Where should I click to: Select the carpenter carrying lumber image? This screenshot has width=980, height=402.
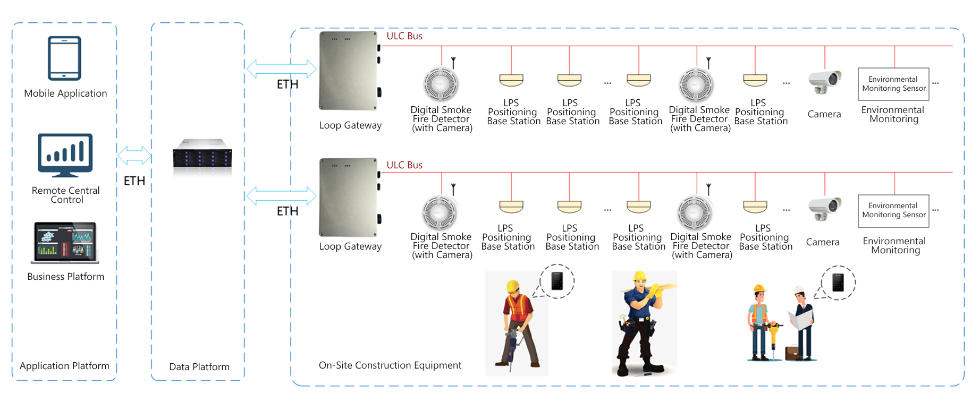click(644, 323)
